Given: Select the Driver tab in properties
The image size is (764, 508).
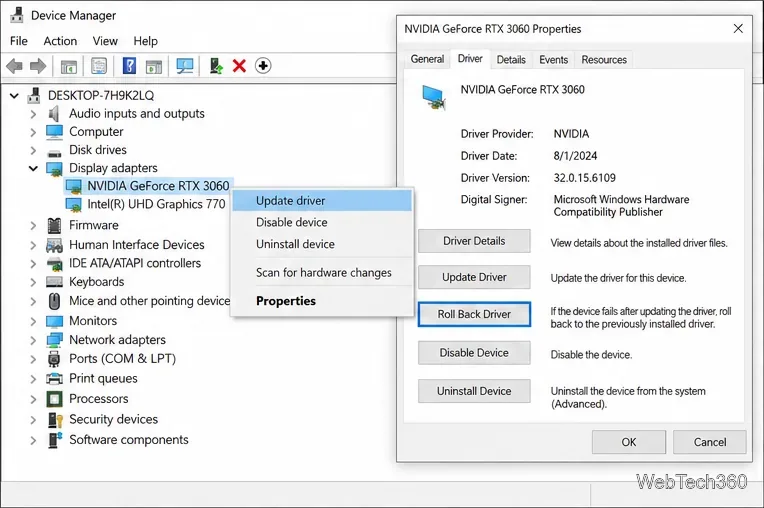Looking at the screenshot, I should click(470, 58).
